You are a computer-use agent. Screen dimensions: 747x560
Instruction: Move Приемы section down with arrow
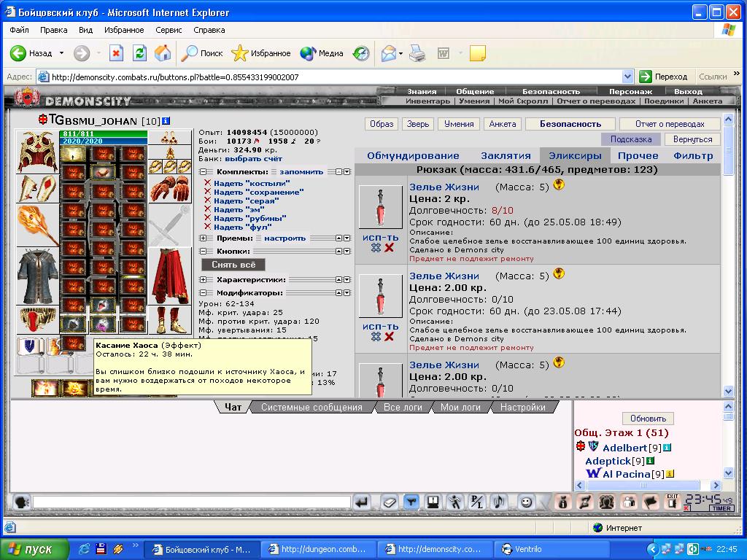point(347,238)
